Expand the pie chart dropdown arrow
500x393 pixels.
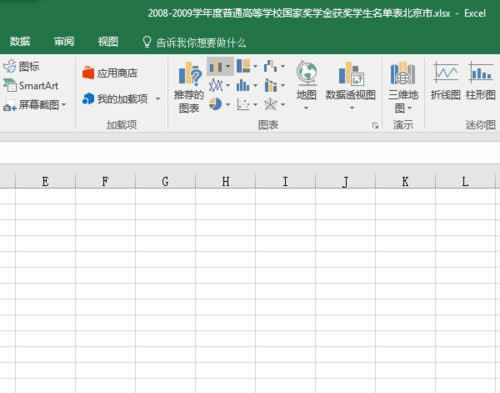(228, 105)
